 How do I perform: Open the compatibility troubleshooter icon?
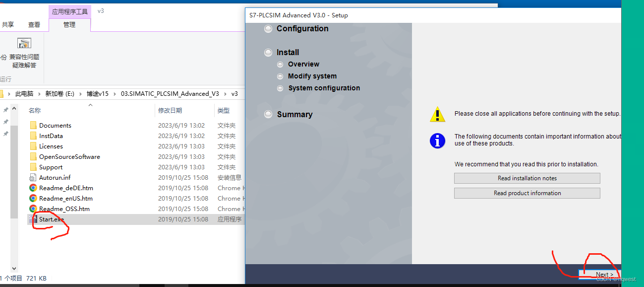tap(24, 44)
